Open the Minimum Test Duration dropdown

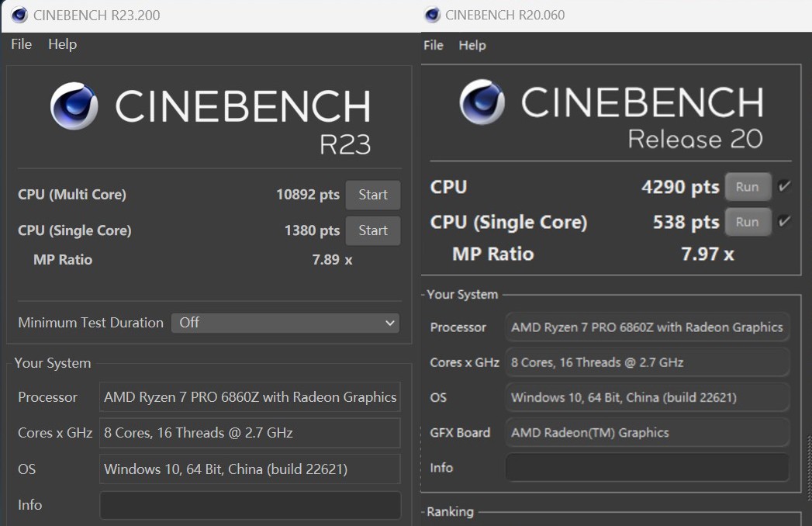285,323
